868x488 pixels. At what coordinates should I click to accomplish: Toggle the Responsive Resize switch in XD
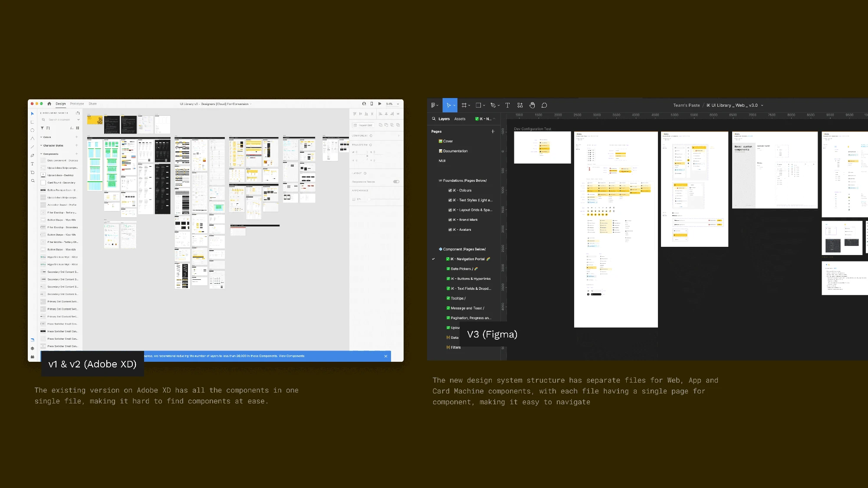(396, 182)
